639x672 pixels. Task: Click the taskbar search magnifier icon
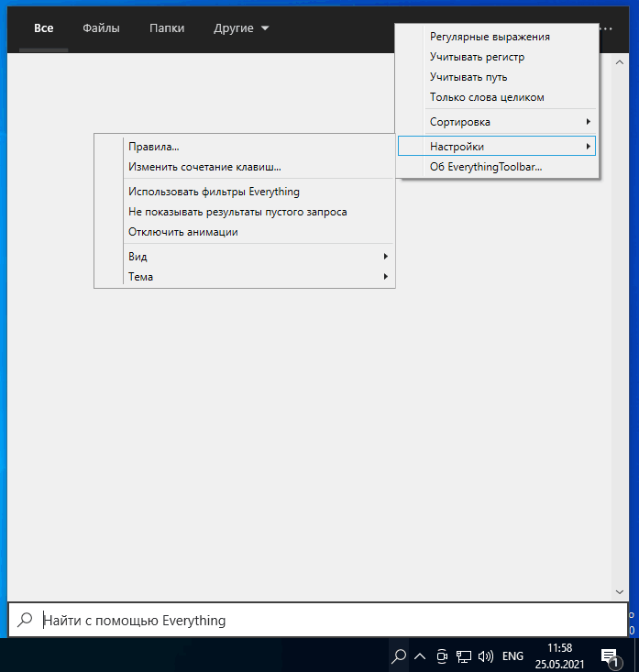399,655
